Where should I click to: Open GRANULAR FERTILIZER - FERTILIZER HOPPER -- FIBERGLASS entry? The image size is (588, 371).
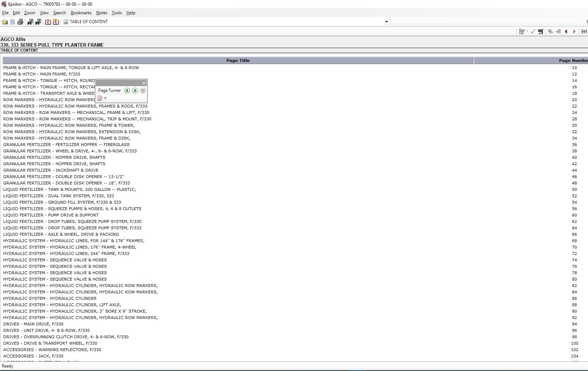(x=66, y=145)
